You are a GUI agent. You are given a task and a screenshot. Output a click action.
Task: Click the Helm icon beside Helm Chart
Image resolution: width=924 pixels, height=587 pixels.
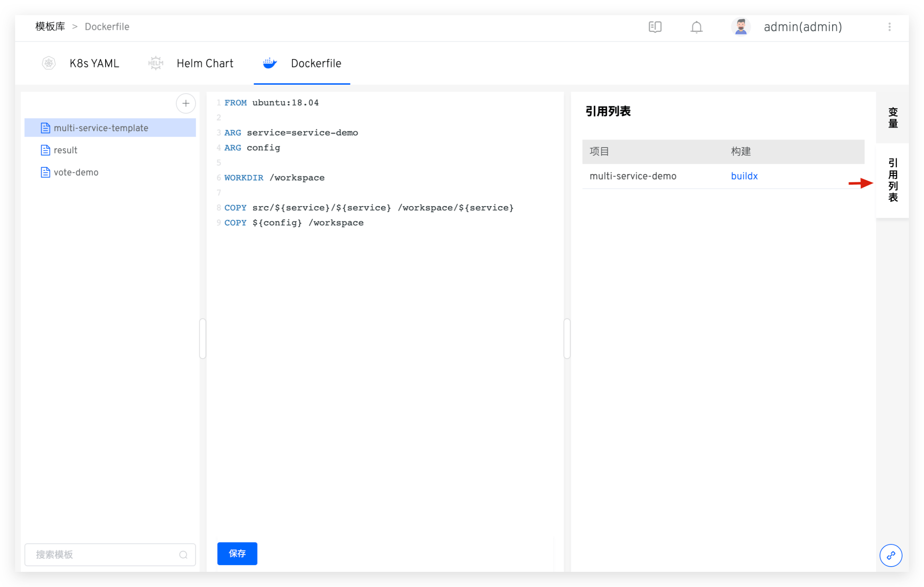(x=155, y=63)
